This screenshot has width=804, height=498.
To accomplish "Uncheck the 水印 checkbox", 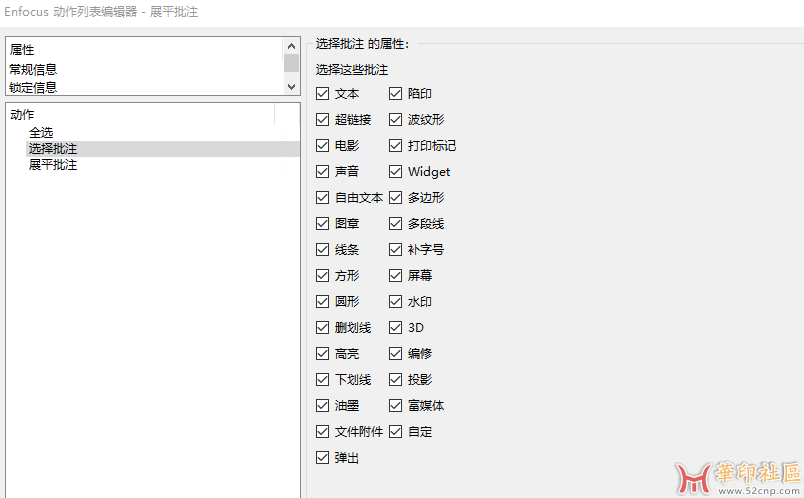I will 395,302.
